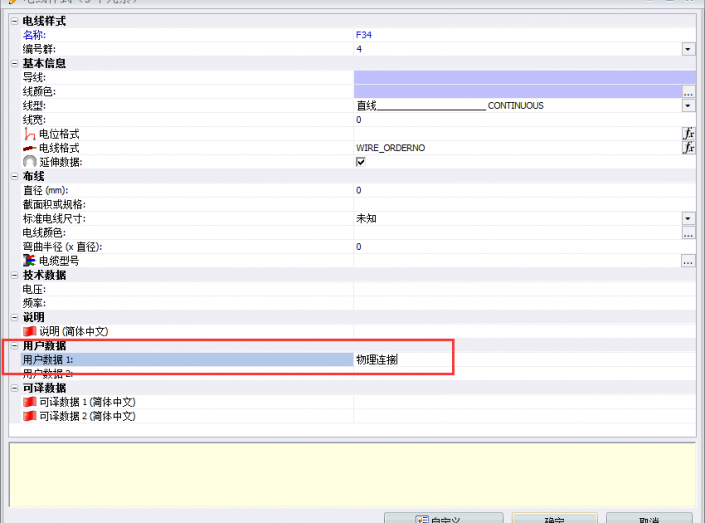Click flag icon beside 可译数据 2
Image resolution: width=705 pixels, height=523 pixels.
pyautogui.click(x=30, y=416)
